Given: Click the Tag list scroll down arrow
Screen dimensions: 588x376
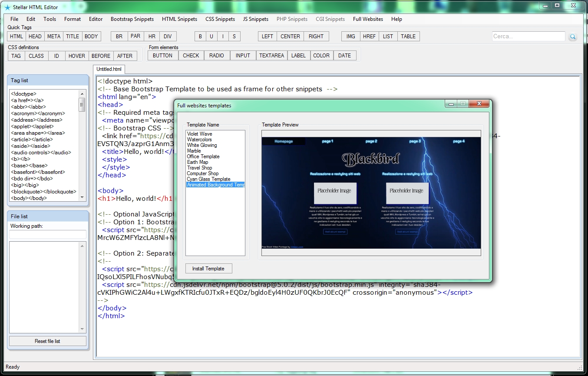Looking at the screenshot, I should (x=83, y=197).
